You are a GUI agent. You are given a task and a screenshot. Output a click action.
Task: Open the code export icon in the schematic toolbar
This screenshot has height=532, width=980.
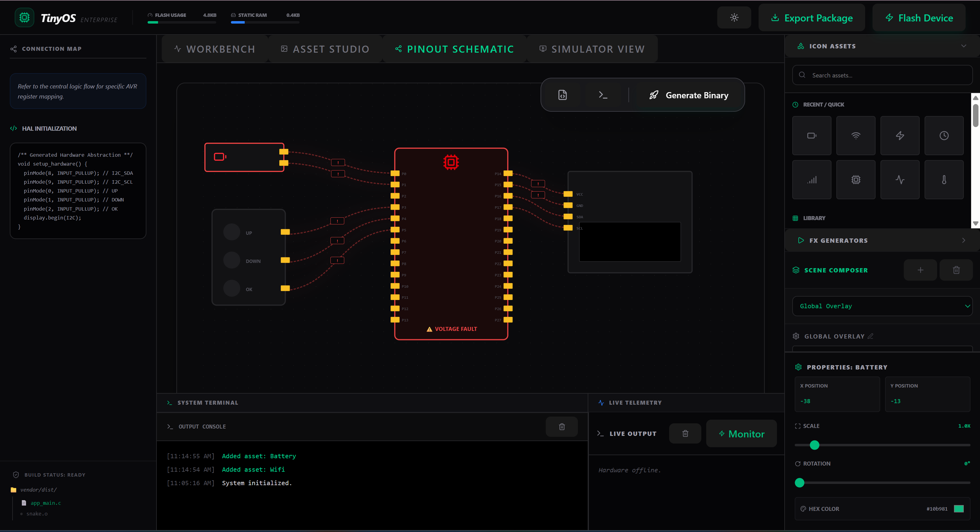click(x=562, y=95)
